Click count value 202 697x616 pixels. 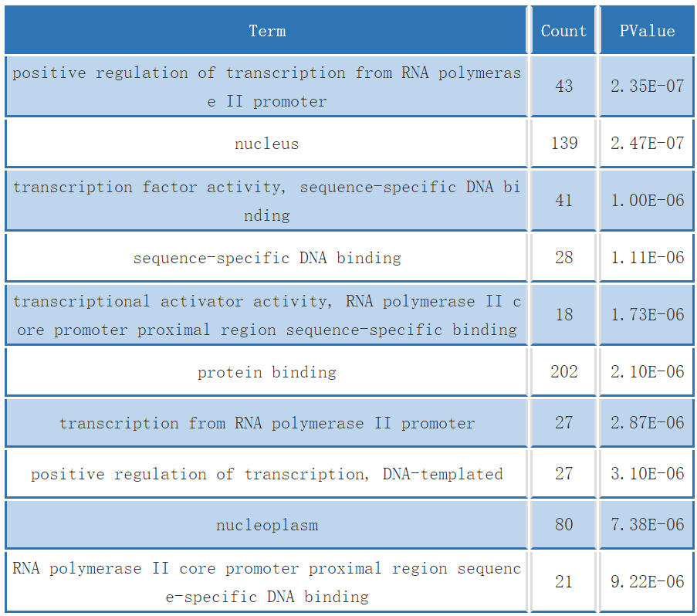pyautogui.click(x=563, y=371)
